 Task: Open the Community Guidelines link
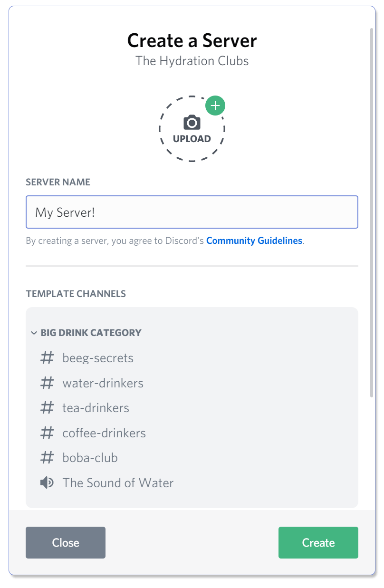pyautogui.click(x=254, y=241)
